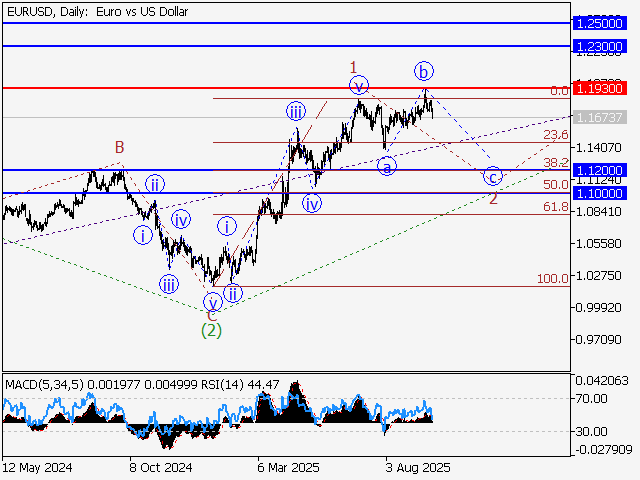Select the red 1.19300 price level tag
This screenshot has width=640, height=480.
(x=601, y=89)
